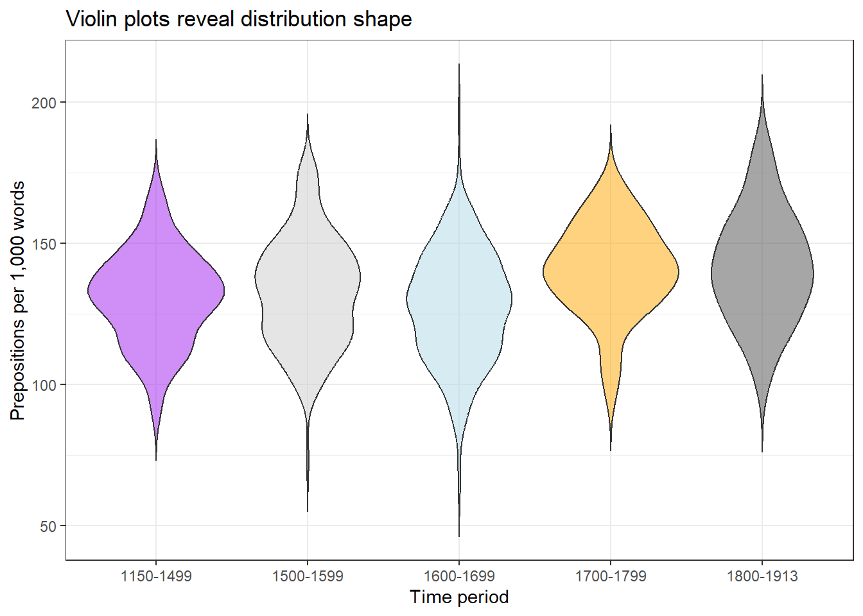Click the 1800-1913 x-axis tick label
This screenshot has width=863, height=616.
pos(762,576)
